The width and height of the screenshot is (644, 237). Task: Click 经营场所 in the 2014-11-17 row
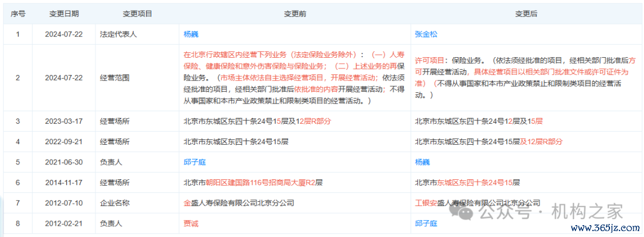coord(114,182)
